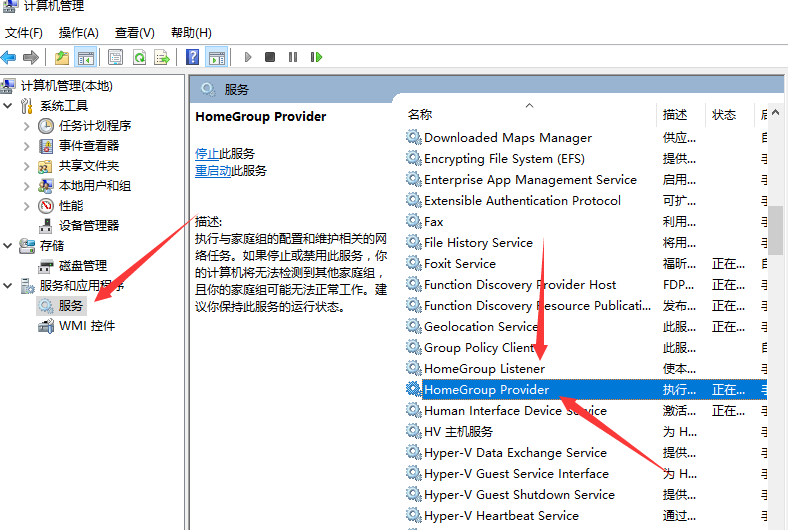Select Enterprise App Management Service row

[585, 180]
